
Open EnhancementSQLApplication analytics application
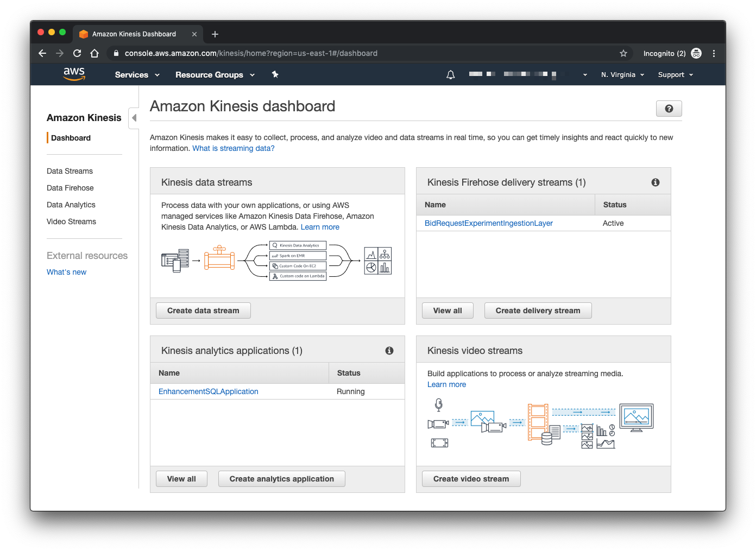click(x=208, y=391)
